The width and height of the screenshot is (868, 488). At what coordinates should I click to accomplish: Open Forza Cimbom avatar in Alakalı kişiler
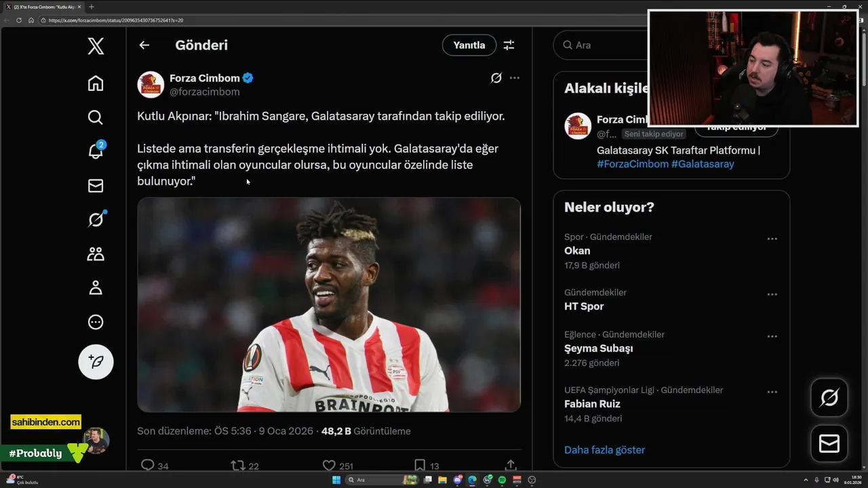pyautogui.click(x=578, y=126)
